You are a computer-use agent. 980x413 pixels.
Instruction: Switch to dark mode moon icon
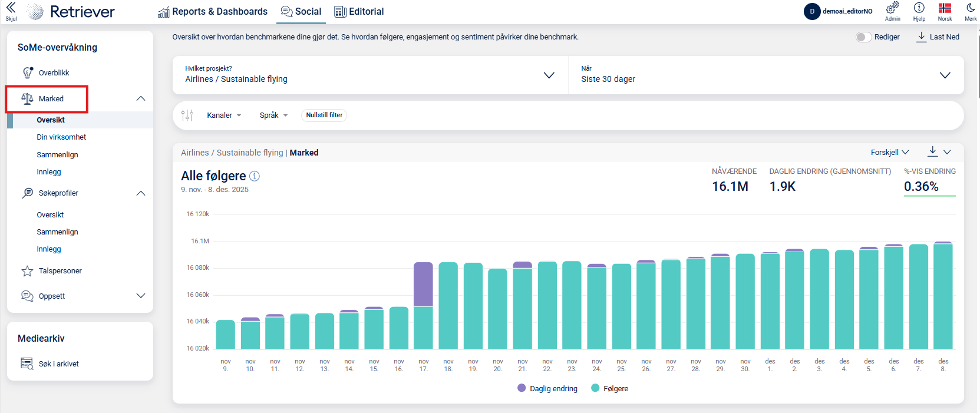[x=970, y=8]
